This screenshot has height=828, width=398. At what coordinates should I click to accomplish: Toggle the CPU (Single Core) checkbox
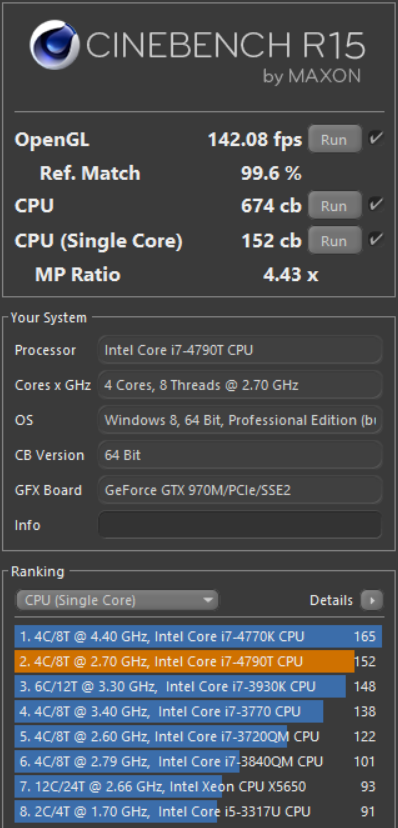tap(375, 240)
